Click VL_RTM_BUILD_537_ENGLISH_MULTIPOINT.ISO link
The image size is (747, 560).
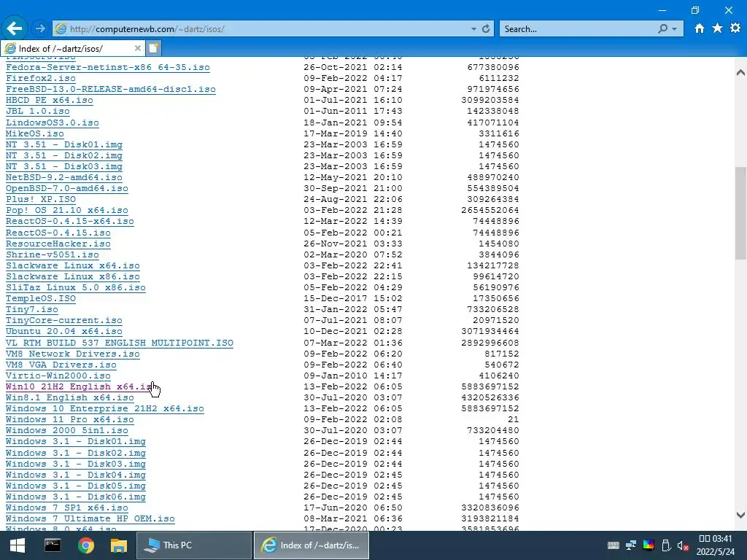pos(120,343)
